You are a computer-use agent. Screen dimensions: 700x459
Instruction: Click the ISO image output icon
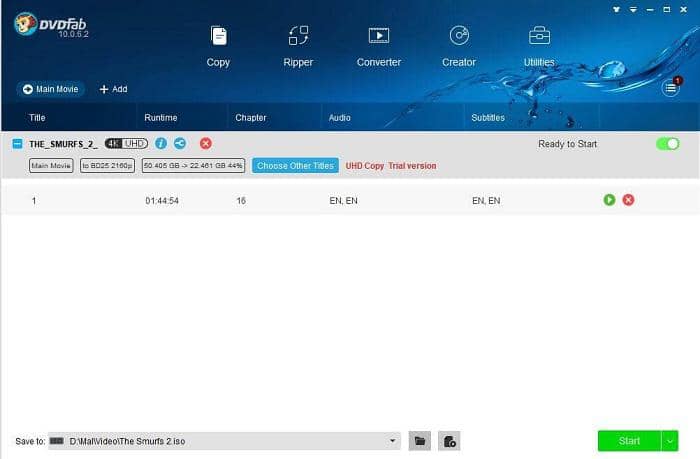(449, 441)
